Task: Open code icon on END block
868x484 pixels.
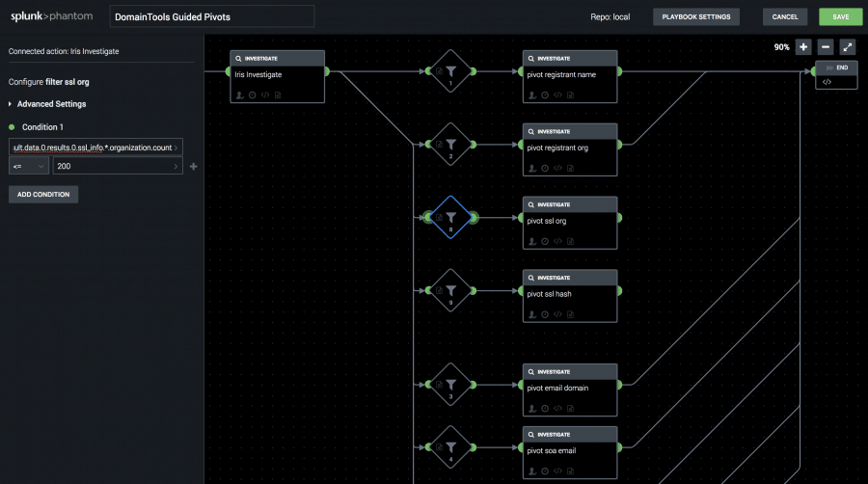Action: pyautogui.click(x=827, y=82)
